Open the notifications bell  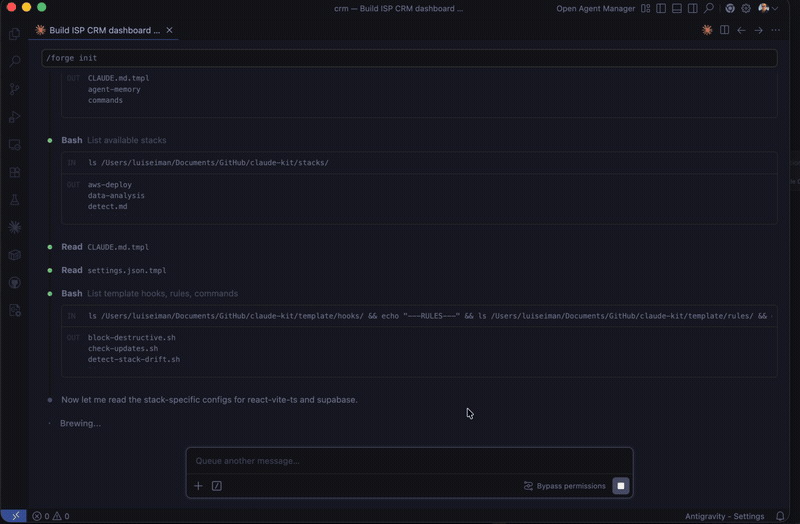[x=780, y=516]
